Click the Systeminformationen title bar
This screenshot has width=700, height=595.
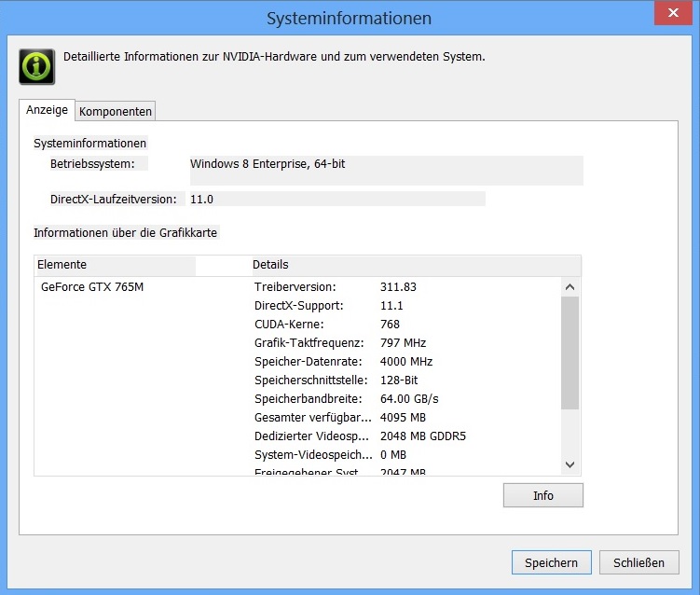click(x=349, y=18)
